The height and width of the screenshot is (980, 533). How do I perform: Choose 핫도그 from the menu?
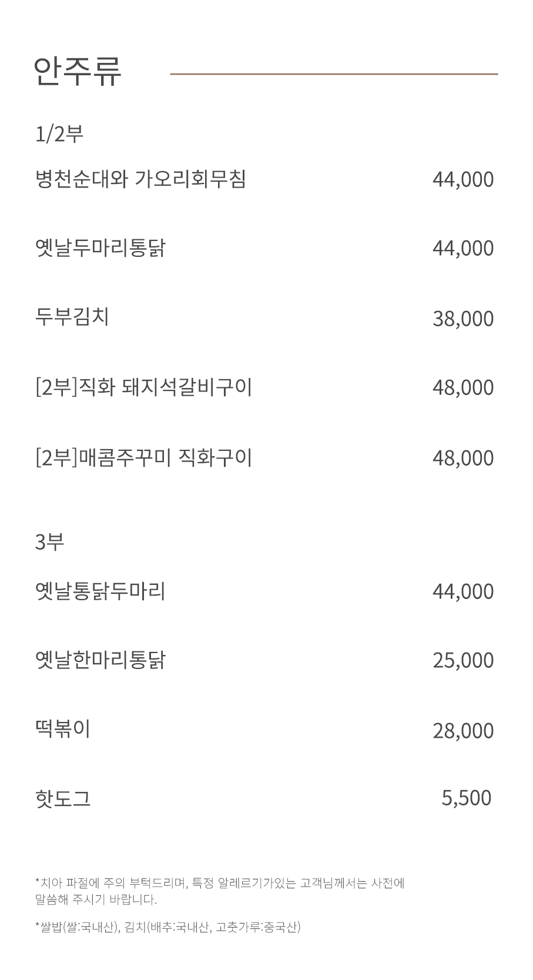[62, 798]
